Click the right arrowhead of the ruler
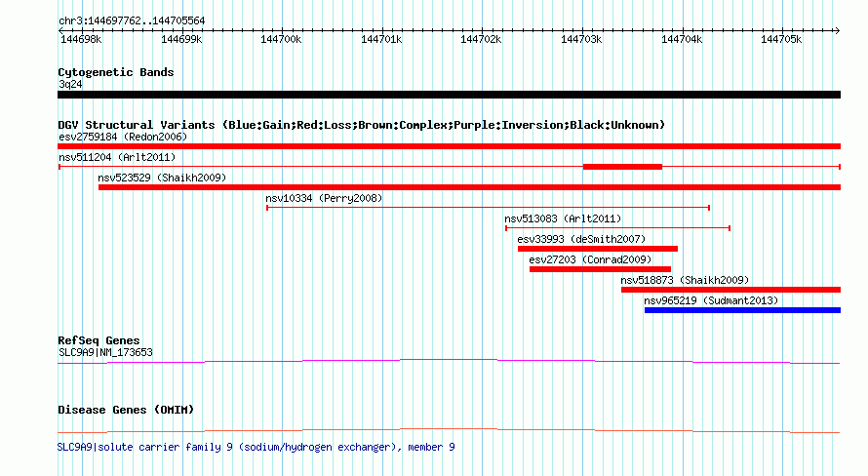 (838, 30)
